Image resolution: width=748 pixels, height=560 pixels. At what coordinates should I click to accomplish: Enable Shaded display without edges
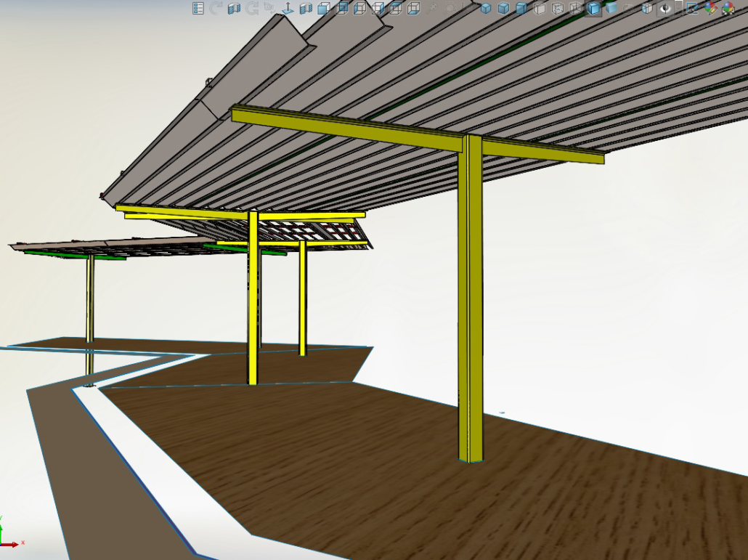(611, 8)
